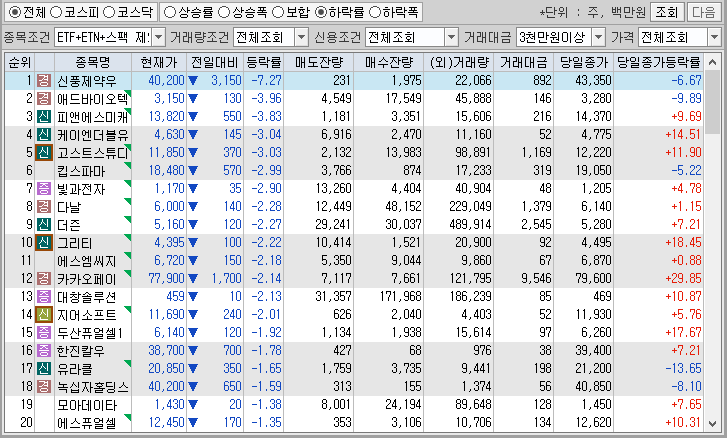727x438 pixels.
Task: Click the down arrow icon in 모아데이타 row
Action: [x=193, y=405]
